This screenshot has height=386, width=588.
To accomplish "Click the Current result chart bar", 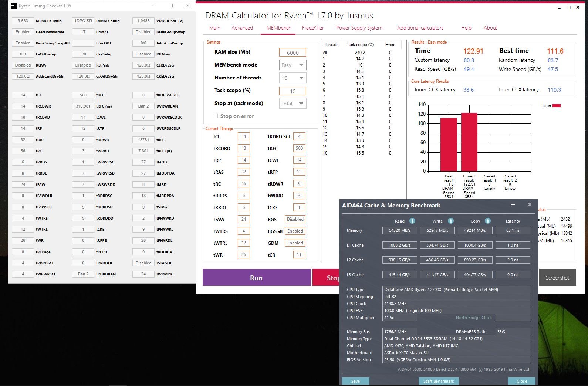I will tap(469, 142).
